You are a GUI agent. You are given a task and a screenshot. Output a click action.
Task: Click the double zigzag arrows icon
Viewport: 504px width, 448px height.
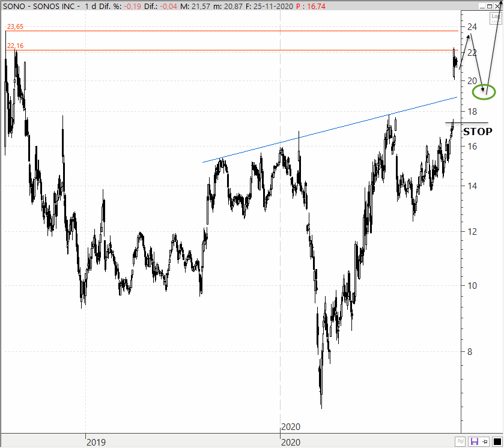point(461,441)
